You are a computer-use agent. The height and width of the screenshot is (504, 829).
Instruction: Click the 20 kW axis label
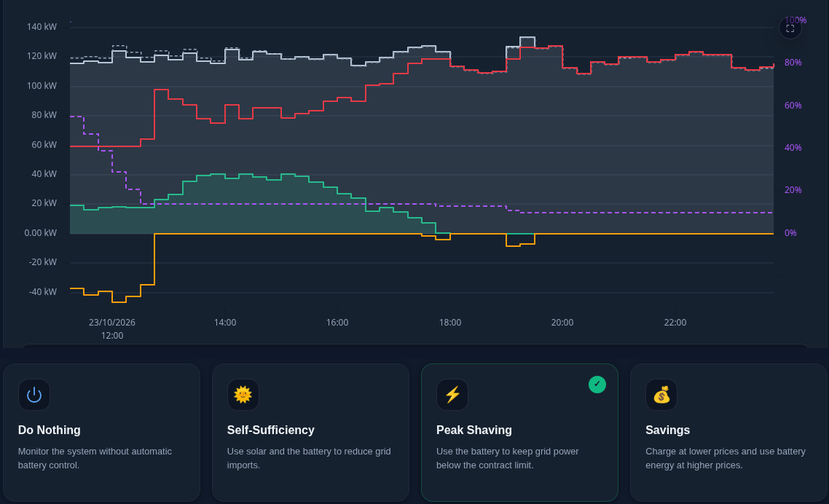pyautogui.click(x=44, y=203)
